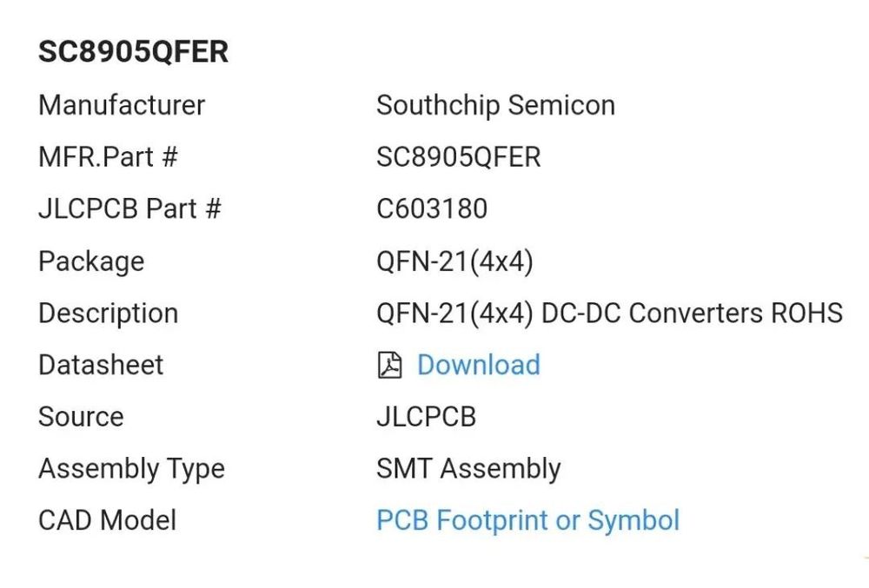
Task: Click the bold SC8905QFER heading
Action: [133, 52]
